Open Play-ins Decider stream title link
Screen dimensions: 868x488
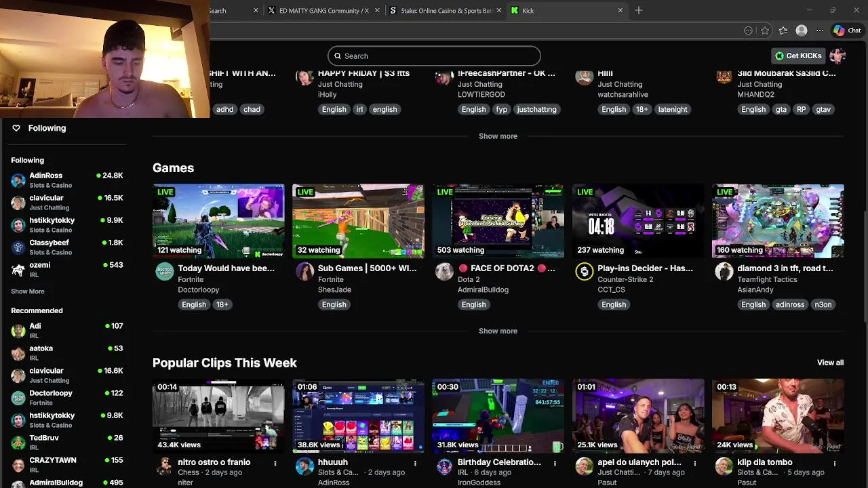tap(645, 268)
